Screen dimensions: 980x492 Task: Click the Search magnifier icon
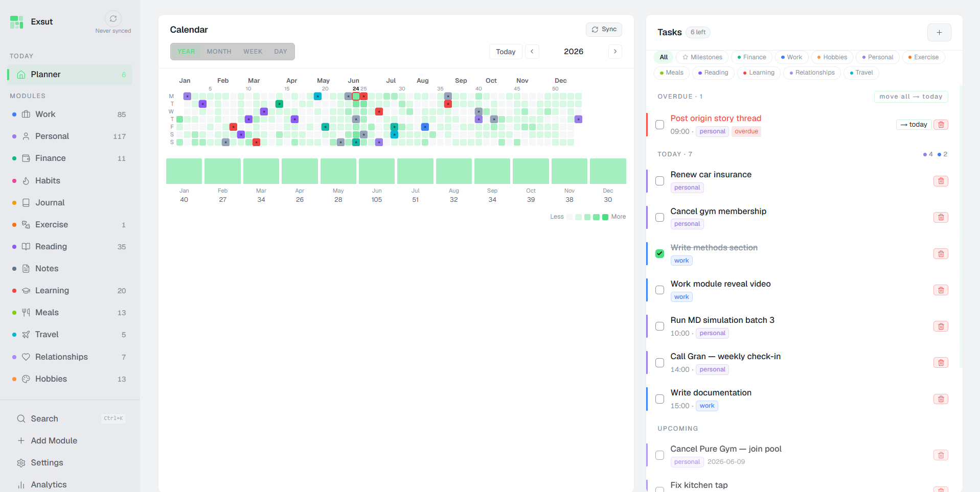[21, 419]
